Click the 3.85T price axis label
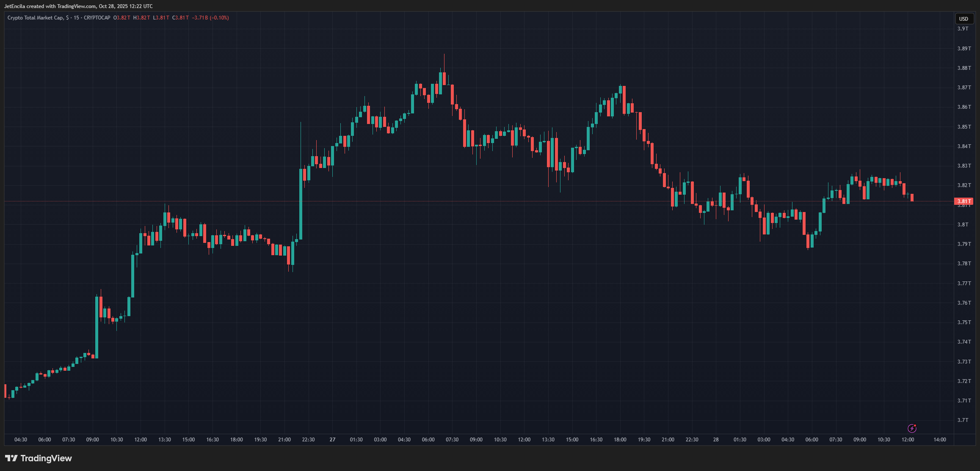 tap(964, 127)
